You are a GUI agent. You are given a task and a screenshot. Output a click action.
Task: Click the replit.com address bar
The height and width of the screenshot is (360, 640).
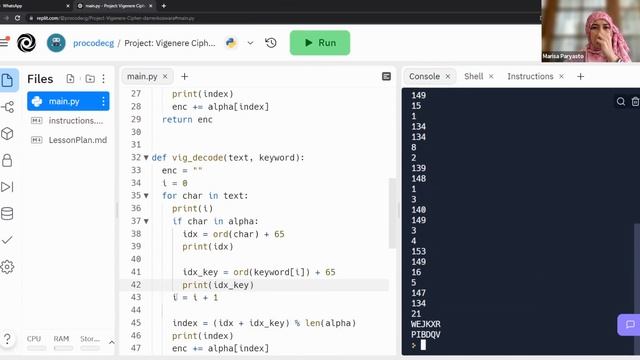(282, 18)
